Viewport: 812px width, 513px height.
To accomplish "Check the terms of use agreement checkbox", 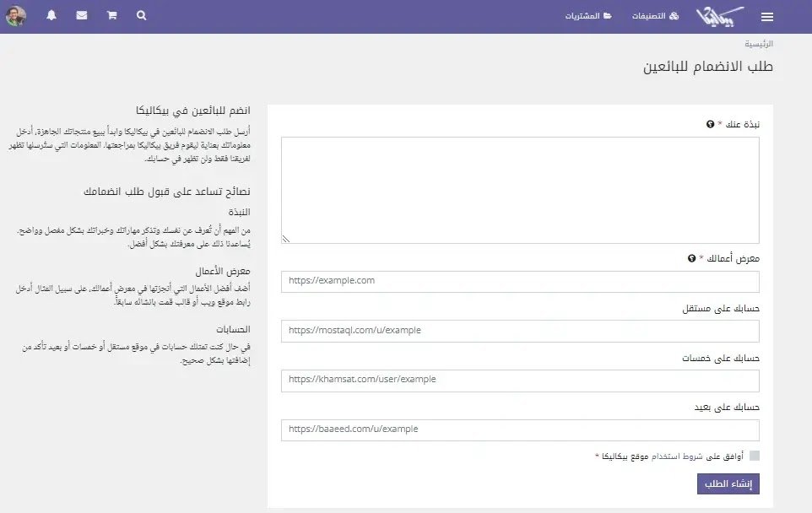I will point(754,456).
